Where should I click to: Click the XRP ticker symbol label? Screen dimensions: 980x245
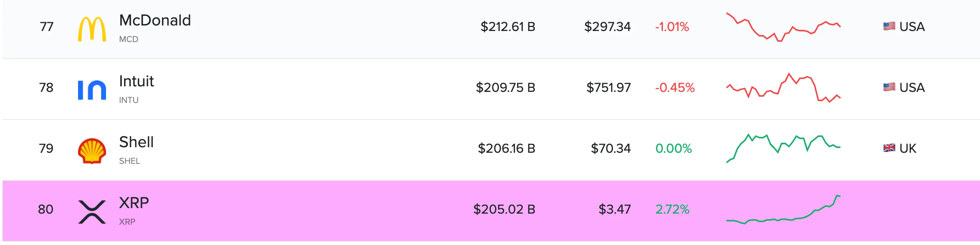click(x=128, y=221)
